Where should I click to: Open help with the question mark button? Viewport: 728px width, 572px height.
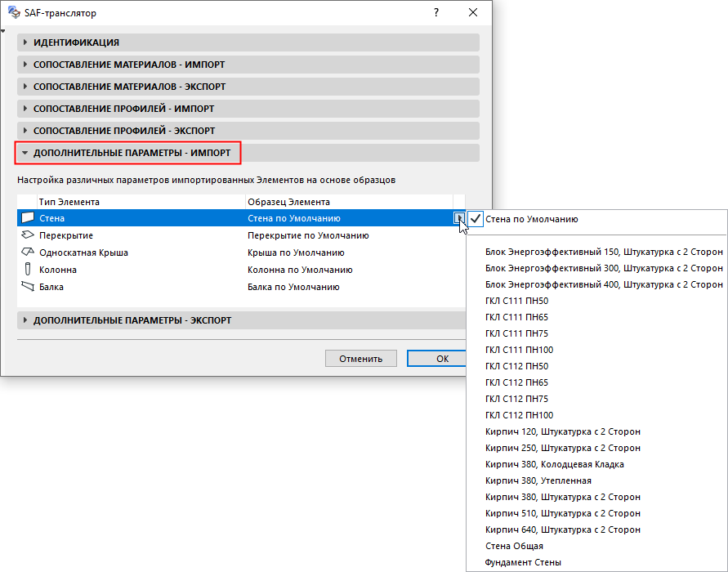point(436,12)
